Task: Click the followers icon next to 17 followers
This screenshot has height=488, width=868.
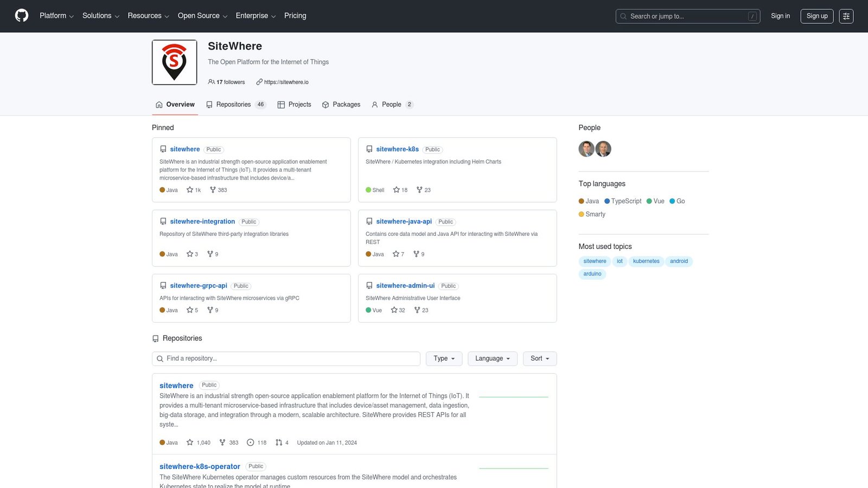Action: pos(212,82)
